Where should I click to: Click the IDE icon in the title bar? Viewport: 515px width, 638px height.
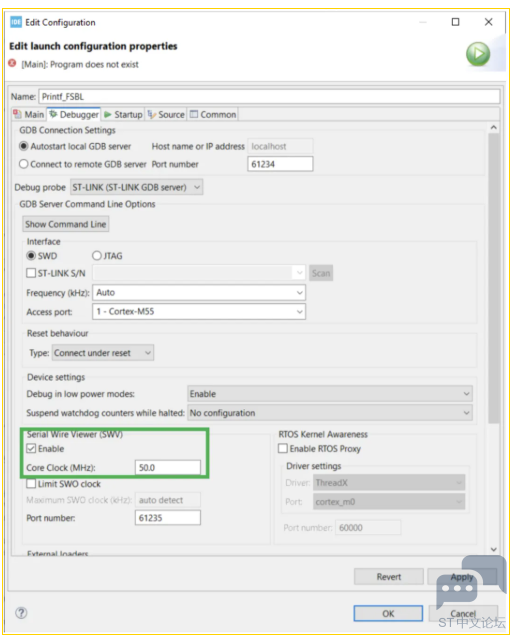(x=16, y=22)
